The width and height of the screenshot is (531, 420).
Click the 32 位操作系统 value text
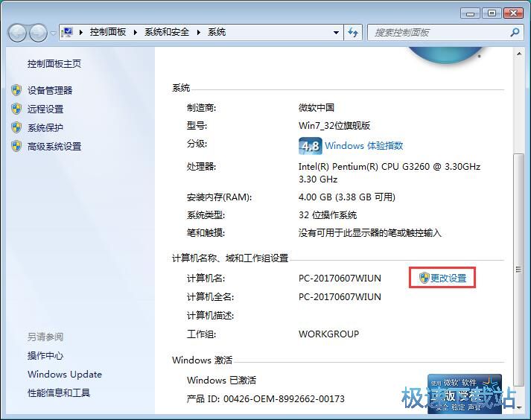pyautogui.click(x=328, y=215)
